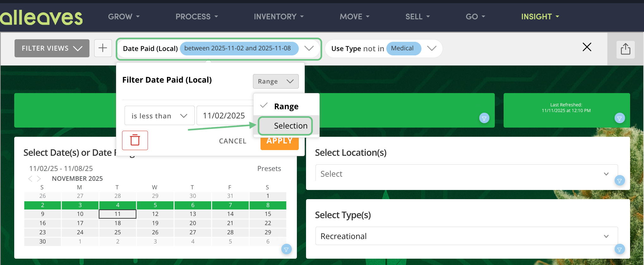Viewport: 644px width, 265px height.
Task: Open the Range mode dropdown
Action: pos(276,81)
